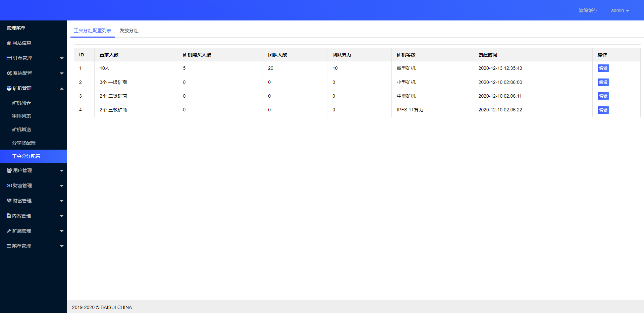Viewport: 644px width, 313px height.
Task: Click the users icon beside 用户管理
Action: (x=9, y=170)
